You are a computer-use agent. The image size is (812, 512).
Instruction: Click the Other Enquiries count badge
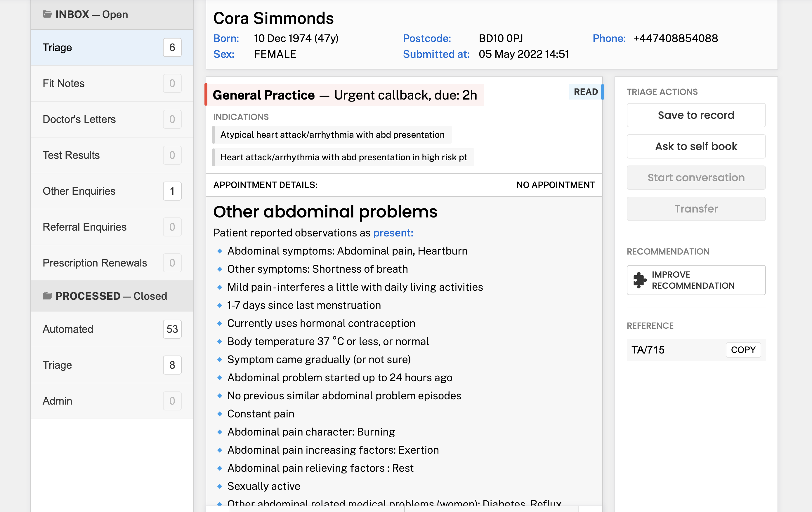pos(172,191)
